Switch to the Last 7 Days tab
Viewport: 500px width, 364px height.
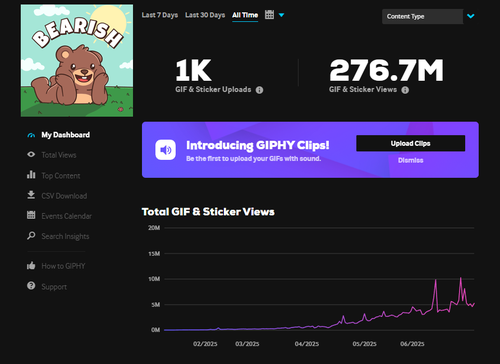tap(160, 15)
